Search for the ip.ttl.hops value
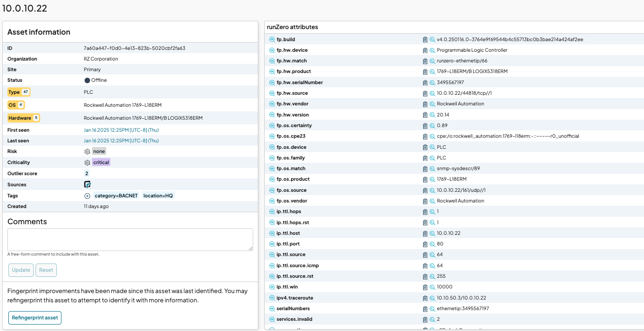This screenshot has height=331, width=644. coord(432,212)
